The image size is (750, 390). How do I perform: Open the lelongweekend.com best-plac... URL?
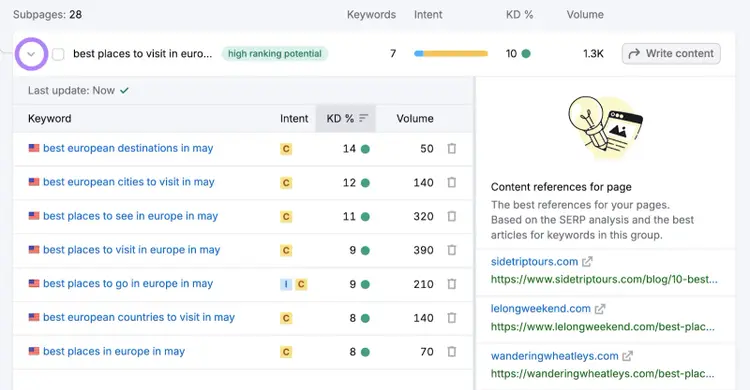(x=603, y=327)
